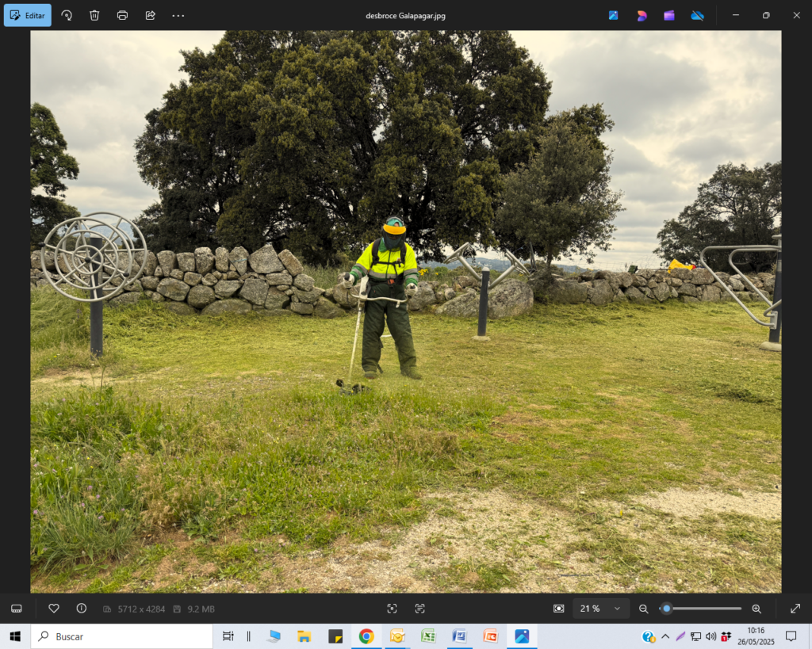Viewport: 812px width, 649px height.
Task: Open the notification center icon
Action: click(x=791, y=636)
